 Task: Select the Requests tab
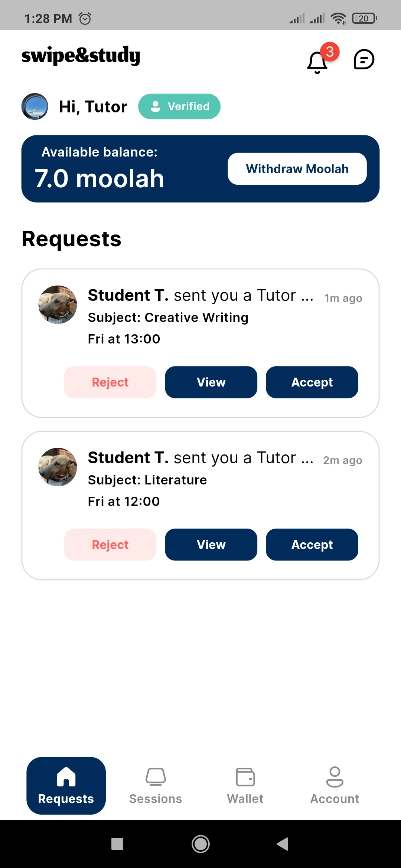tap(66, 786)
